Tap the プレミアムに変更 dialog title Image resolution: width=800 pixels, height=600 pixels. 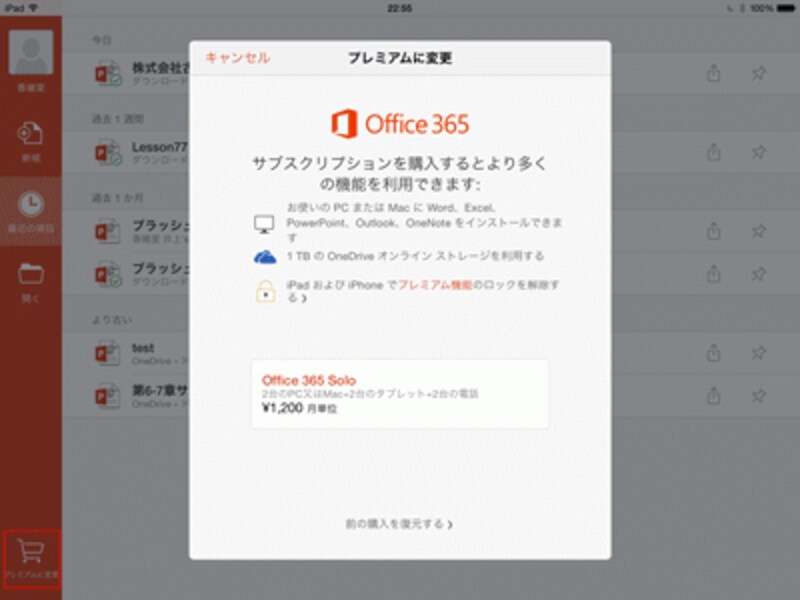[x=400, y=58]
